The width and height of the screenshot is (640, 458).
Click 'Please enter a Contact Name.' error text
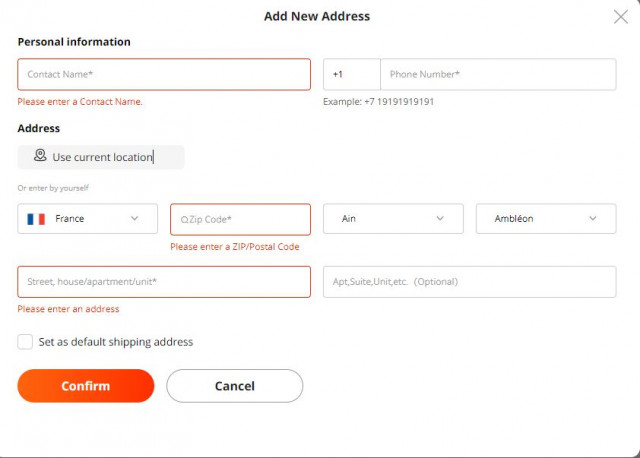80,102
